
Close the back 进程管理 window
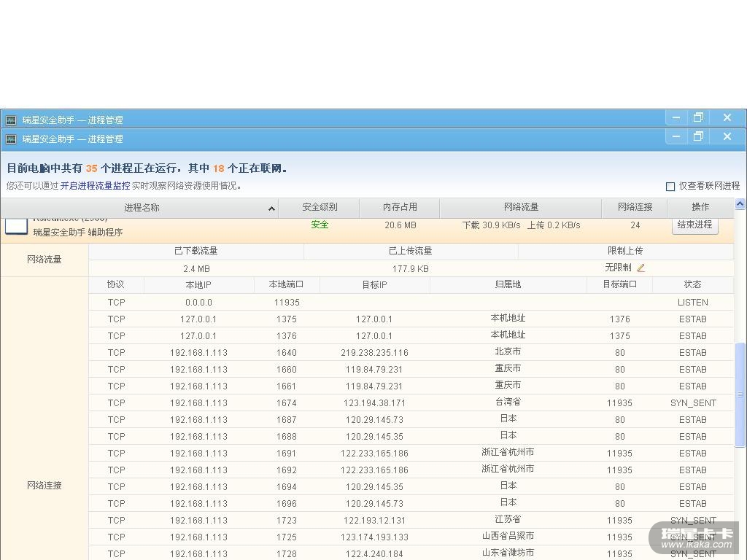pyautogui.click(x=727, y=117)
